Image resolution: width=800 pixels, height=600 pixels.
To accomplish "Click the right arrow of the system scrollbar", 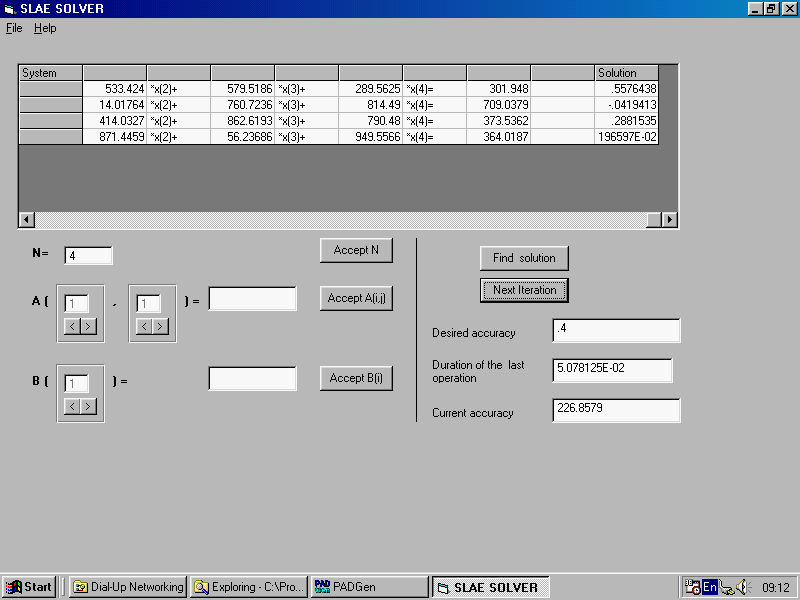I will 668,219.
